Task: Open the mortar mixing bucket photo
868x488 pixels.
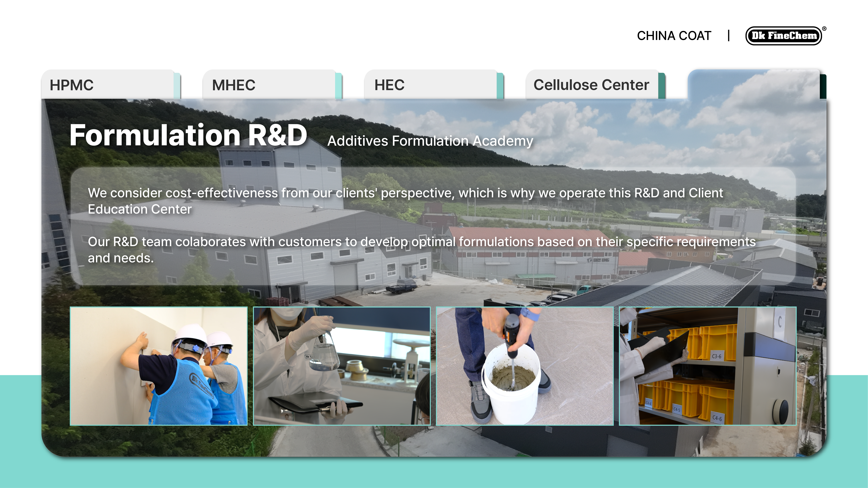Action: [x=525, y=366]
